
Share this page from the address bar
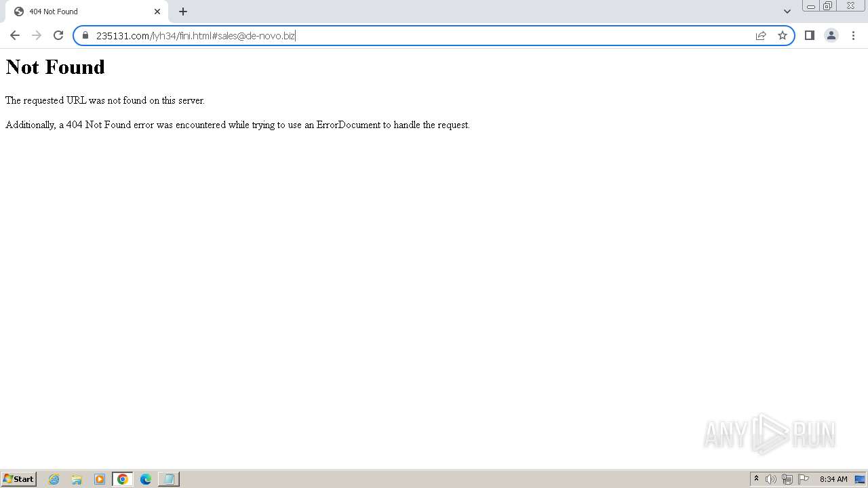point(761,35)
